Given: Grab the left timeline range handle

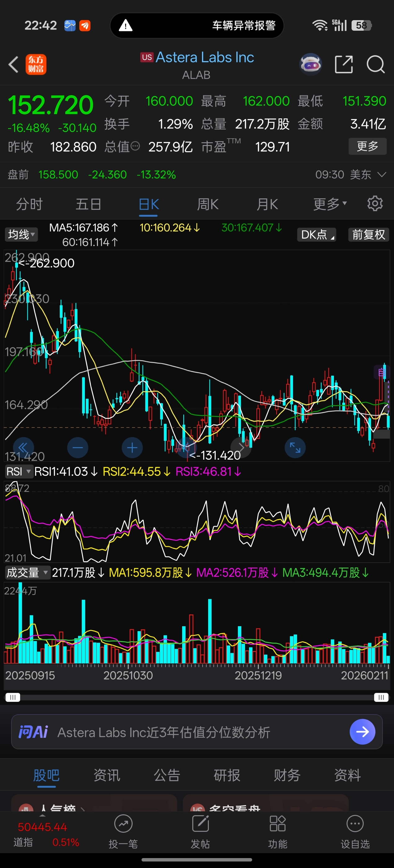Looking at the screenshot, I should (x=12, y=697).
